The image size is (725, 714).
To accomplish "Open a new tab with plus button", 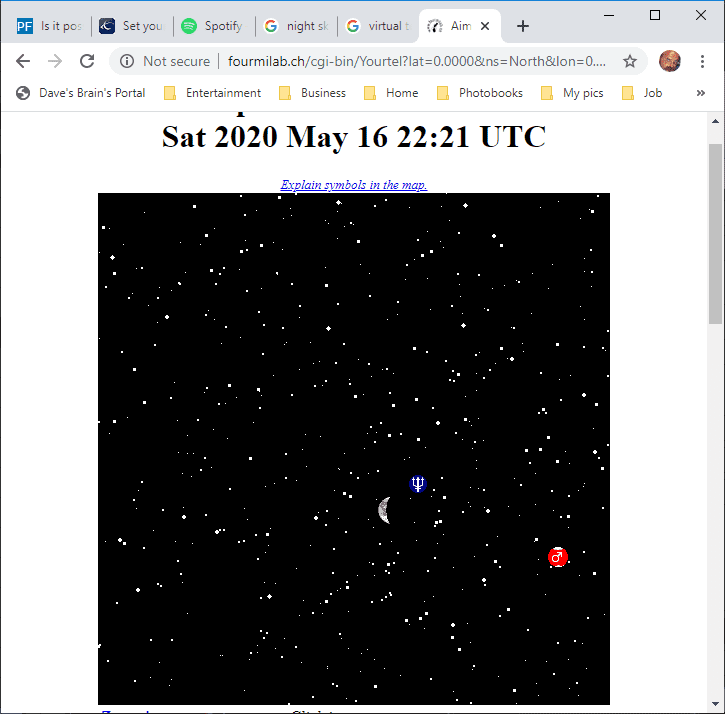I will pos(522,26).
